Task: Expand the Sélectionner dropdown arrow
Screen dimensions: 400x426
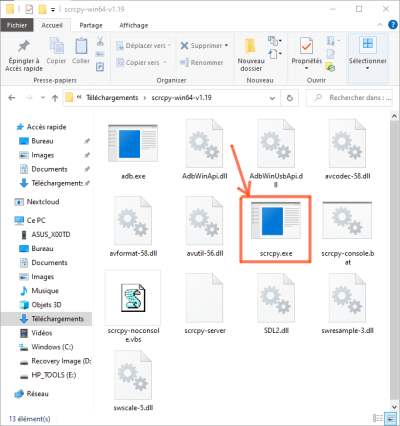Action: pos(368,68)
